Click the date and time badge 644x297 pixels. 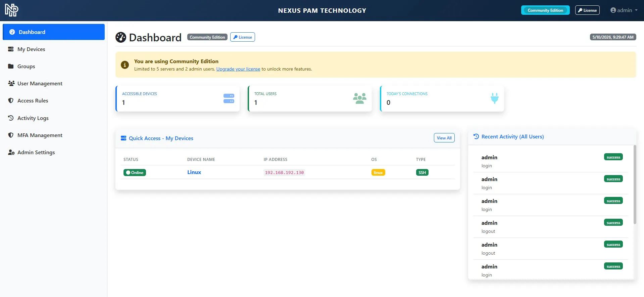(613, 37)
